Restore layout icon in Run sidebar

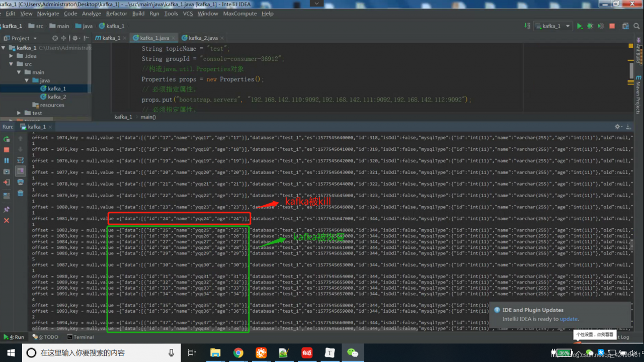point(7,196)
